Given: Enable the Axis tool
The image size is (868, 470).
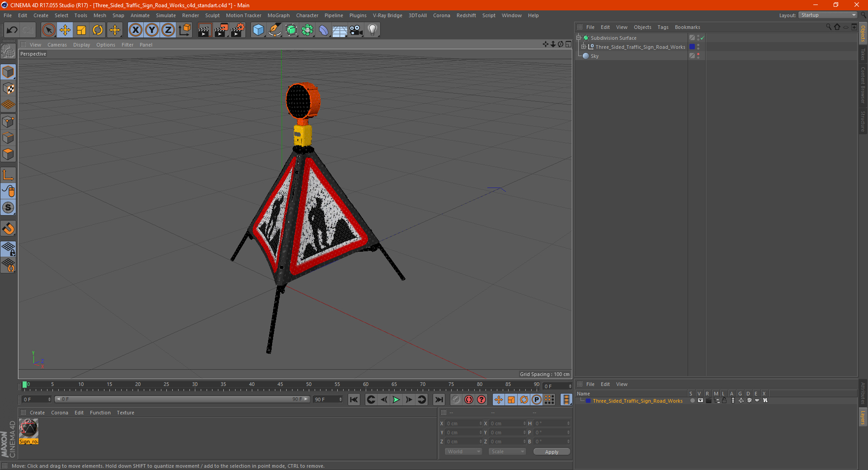Looking at the screenshot, I should click(8, 175).
